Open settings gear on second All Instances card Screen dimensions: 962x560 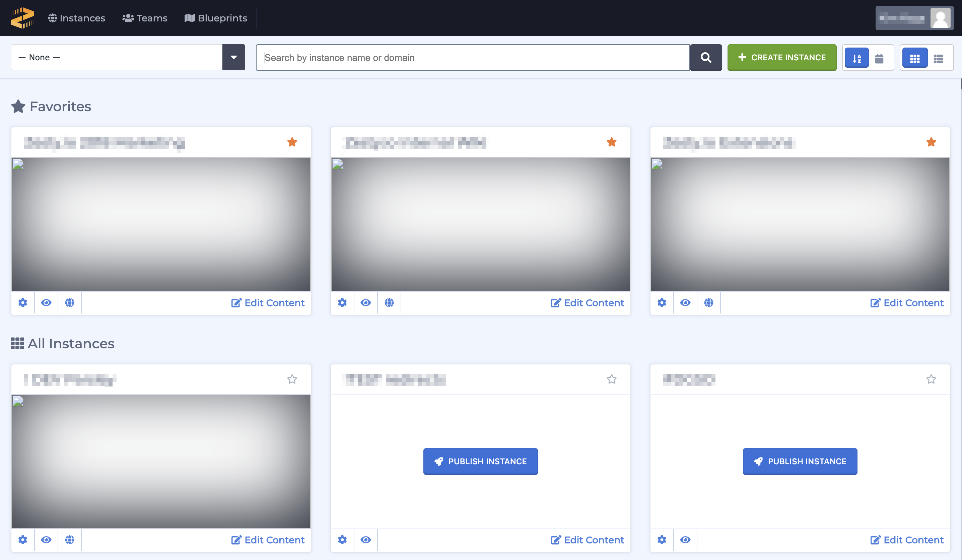342,540
